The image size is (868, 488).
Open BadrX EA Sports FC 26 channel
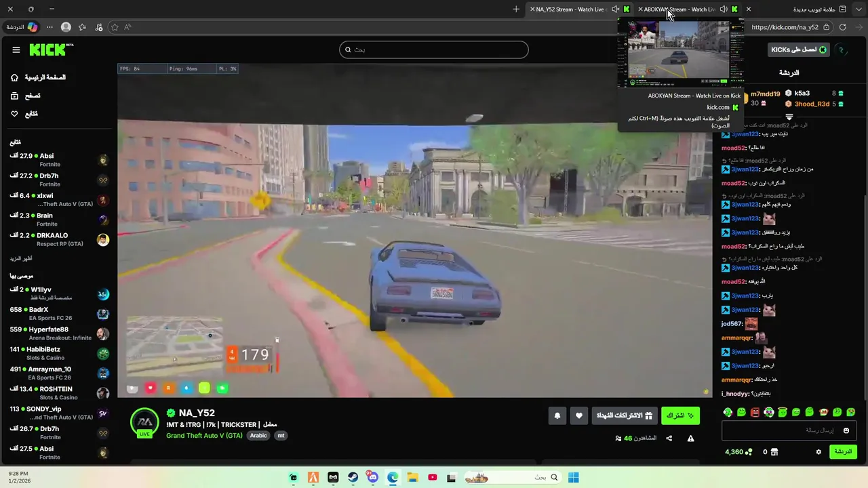[59, 313]
